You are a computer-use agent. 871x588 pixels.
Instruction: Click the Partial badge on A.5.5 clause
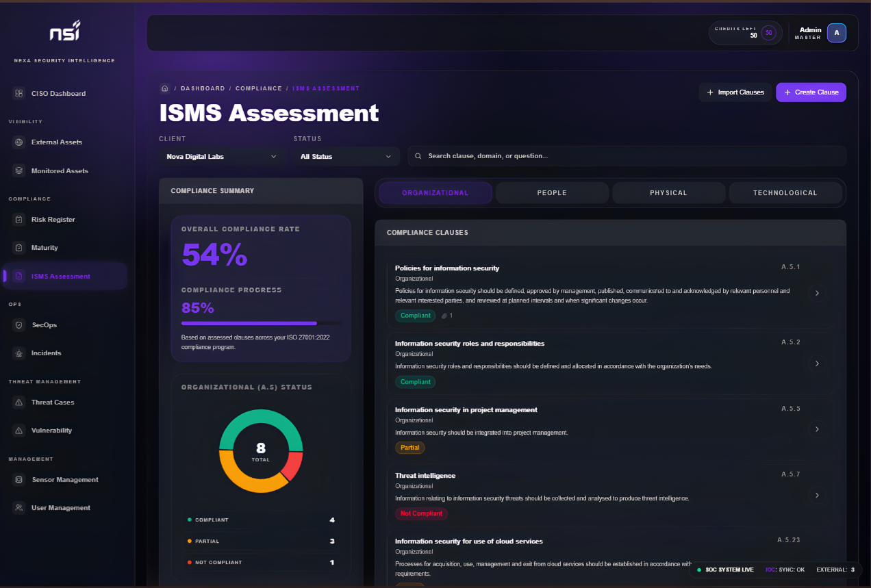[x=410, y=448]
